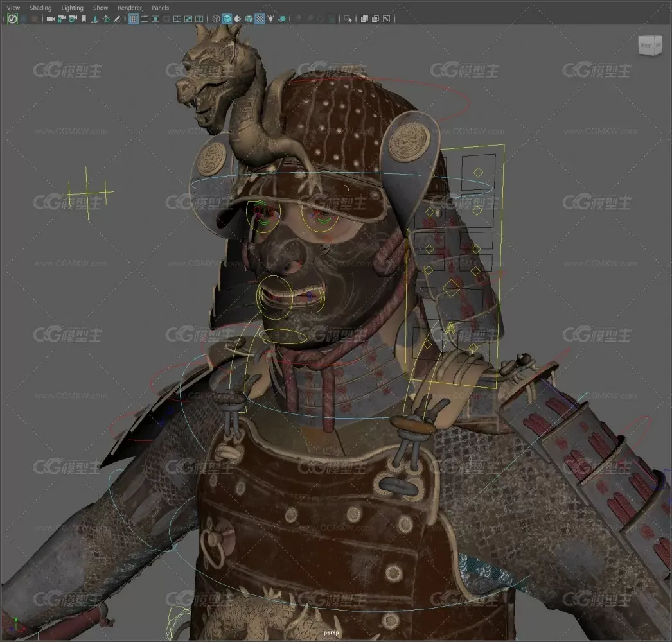Image resolution: width=672 pixels, height=642 pixels.
Task: Open the View menu
Action: pyautogui.click(x=13, y=8)
